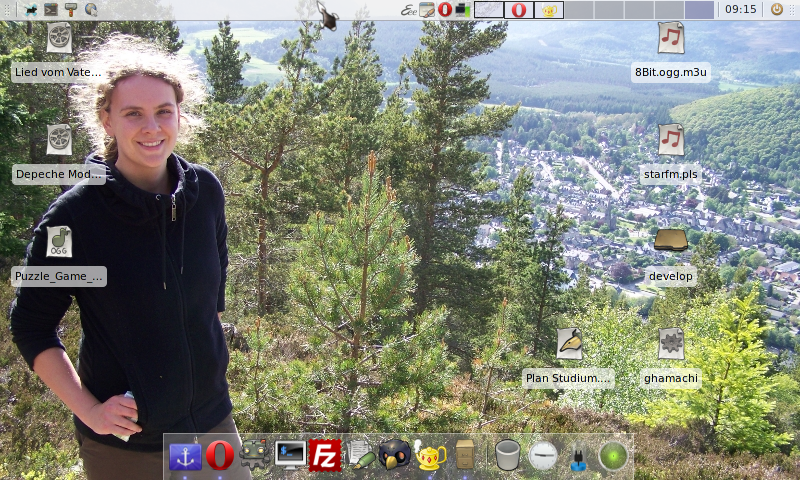Open the starfm.pls playlist file

click(x=671, y=141)
